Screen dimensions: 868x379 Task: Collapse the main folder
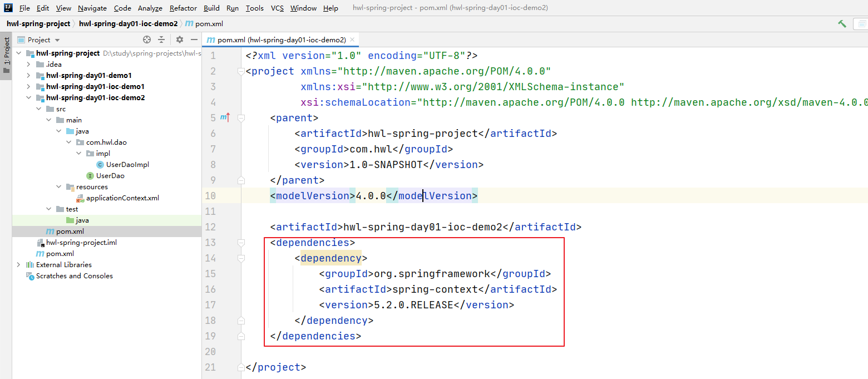pos(49,120)
